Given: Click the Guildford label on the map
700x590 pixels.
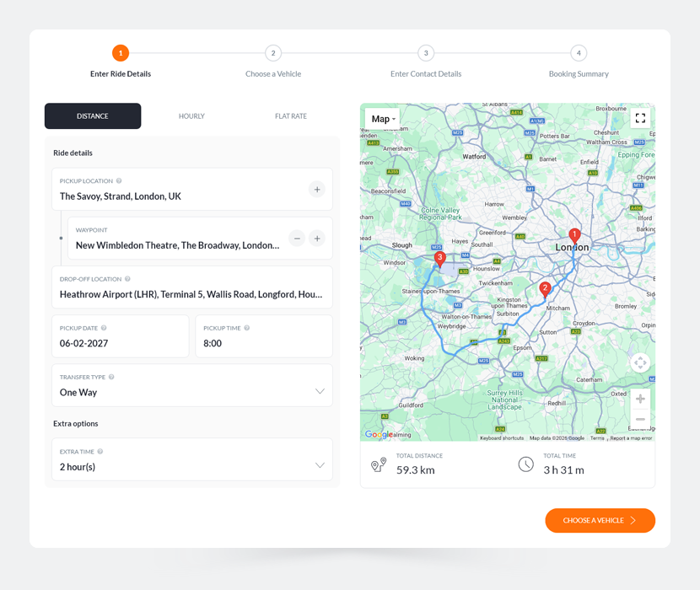Looking at the screenshot, I should coord(411,405).
